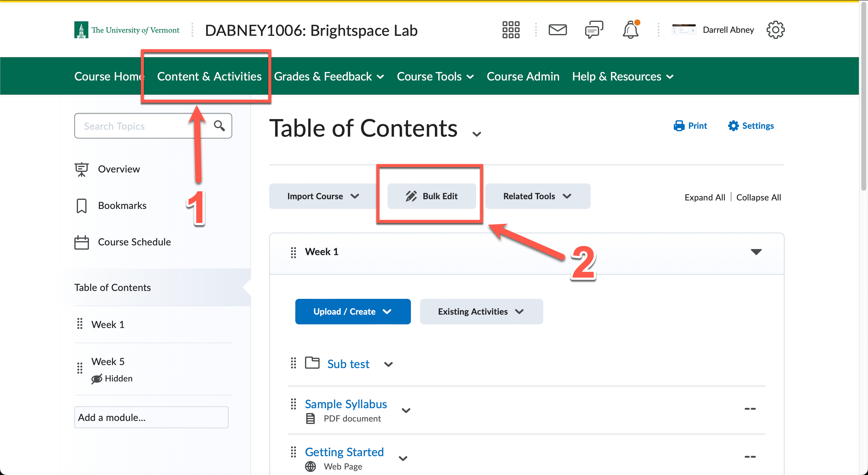Grab the Week 1 module drag handle
The width and height of the screenshot is (868, 475).
(x=293, y=252)
